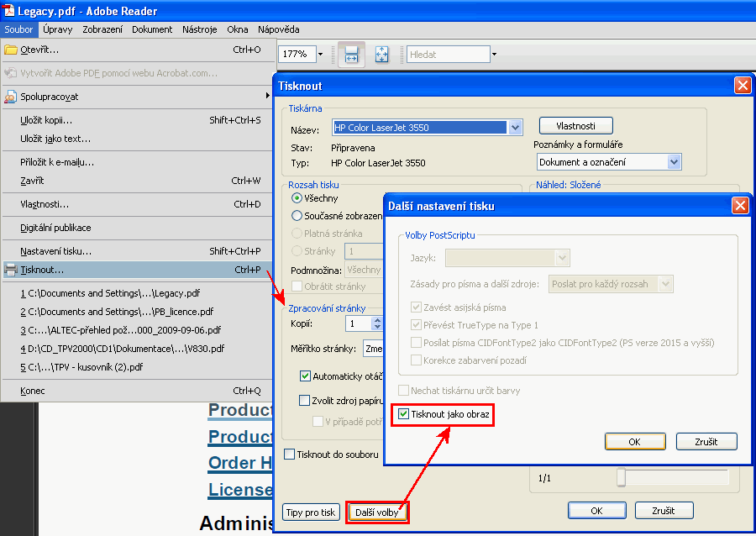This screenshot has width=756, height=536.
Task: Open Vlastnosti from the Soubor menu
Action: coord(137,204)
